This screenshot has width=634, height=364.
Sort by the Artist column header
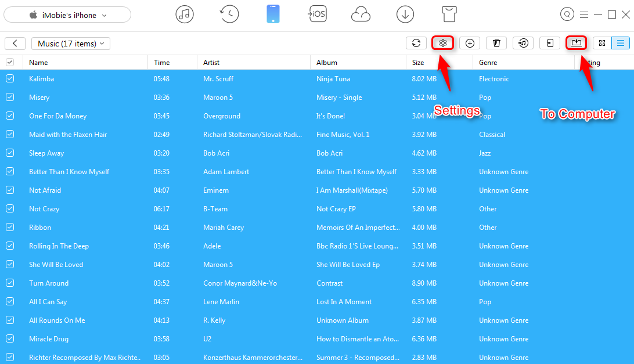[x=211, y=62]
